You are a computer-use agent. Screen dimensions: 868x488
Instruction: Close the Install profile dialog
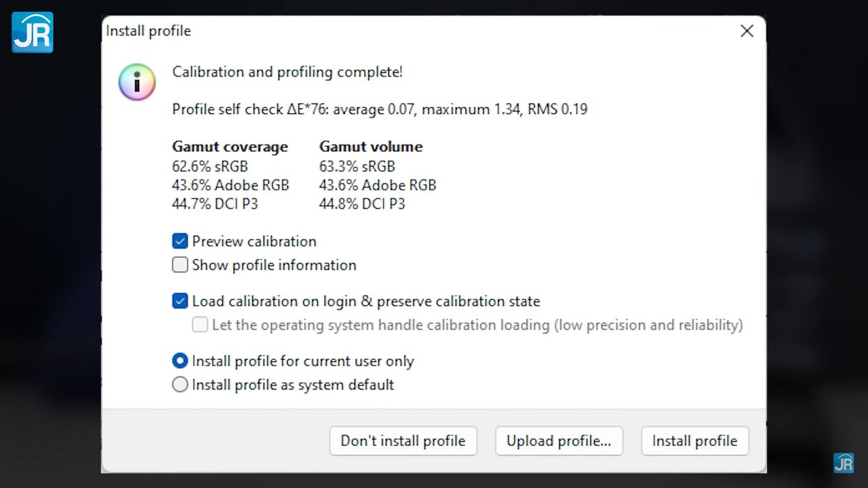[x=747, y=31]
